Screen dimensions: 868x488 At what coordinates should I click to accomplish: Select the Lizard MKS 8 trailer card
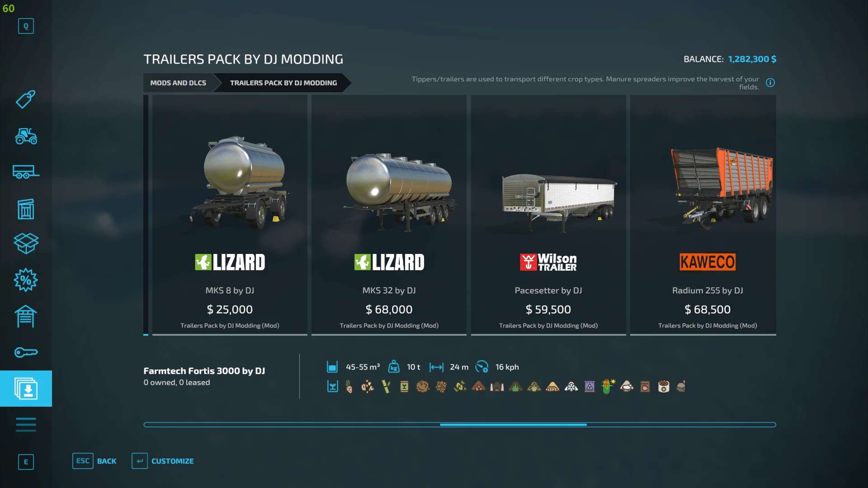[230, 215]
